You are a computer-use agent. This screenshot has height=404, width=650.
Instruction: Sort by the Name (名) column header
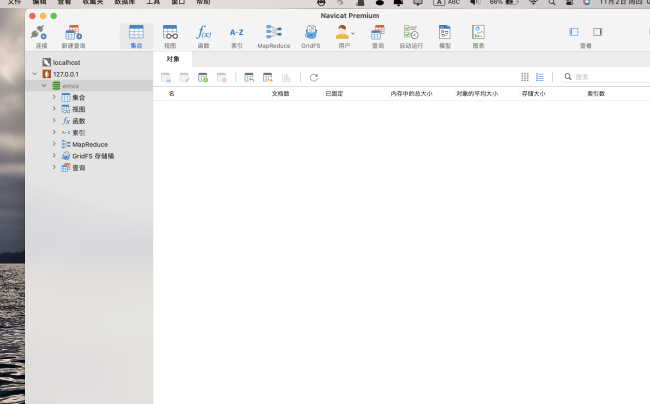click(172, 94)
